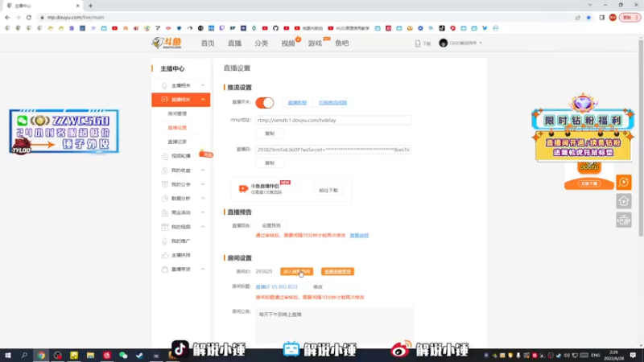
Task: Open WeChat from the Windows taskbar
Action: click(x=123, y=356)
